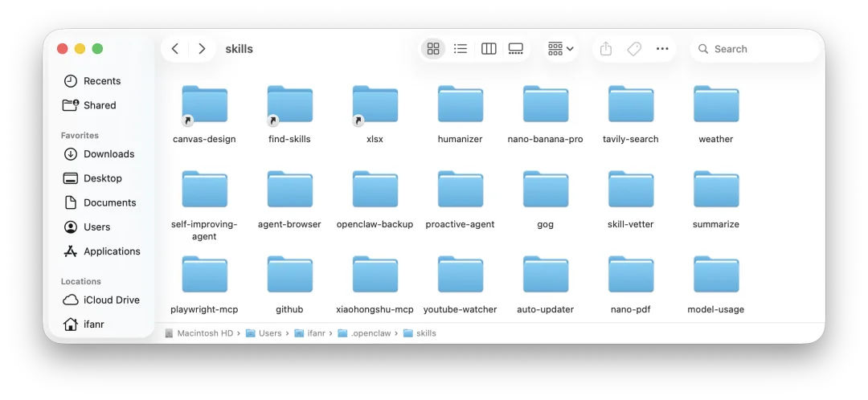The width and height of the screenshot is (868, 400).
Task: Go back with the left chevron
Action: click(175, 49)
